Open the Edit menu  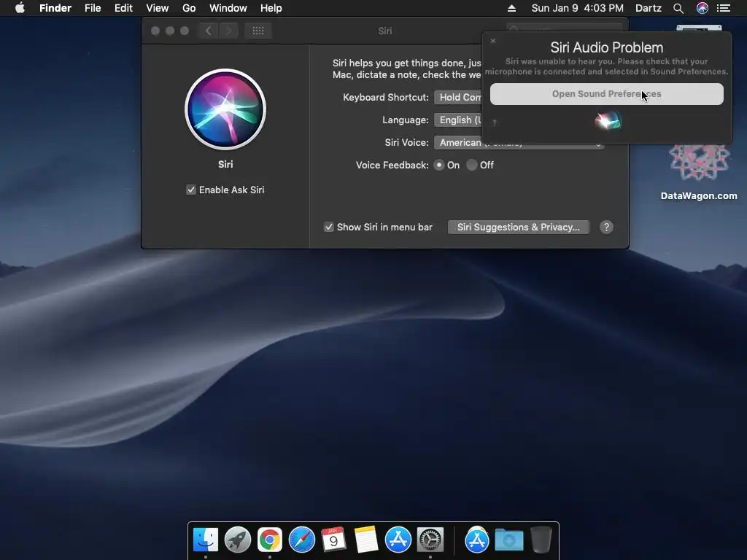click(123, 8)
